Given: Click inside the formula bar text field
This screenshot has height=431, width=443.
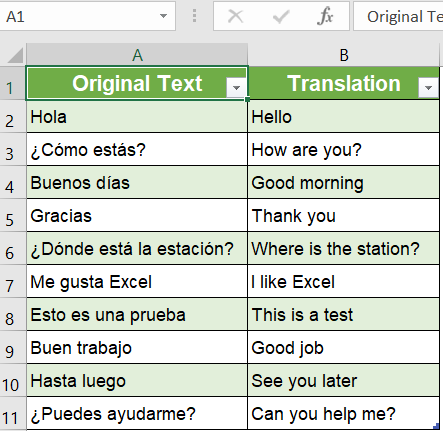Looking at the screenshot, I should 398,16.
